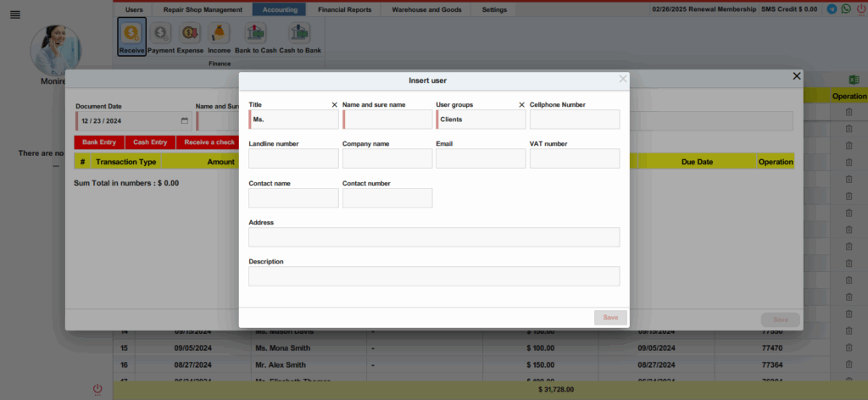Open the hamburger menu icon
Viewport: 868px width, 400px height.
tap(15, 15)
